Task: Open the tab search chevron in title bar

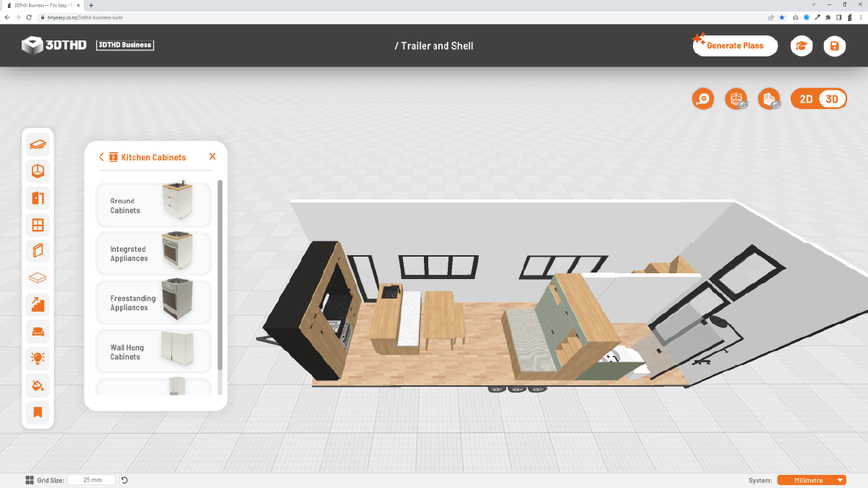Action: 814,4
